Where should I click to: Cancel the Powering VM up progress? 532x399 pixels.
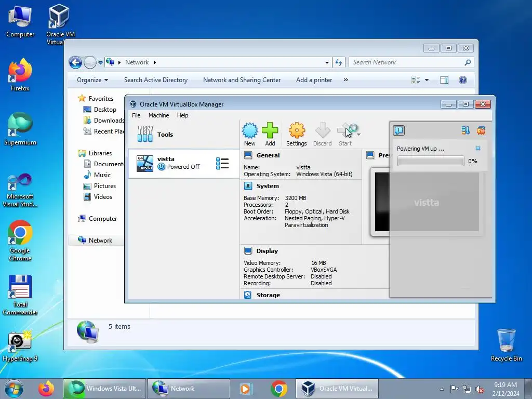[x=478, y=148]
